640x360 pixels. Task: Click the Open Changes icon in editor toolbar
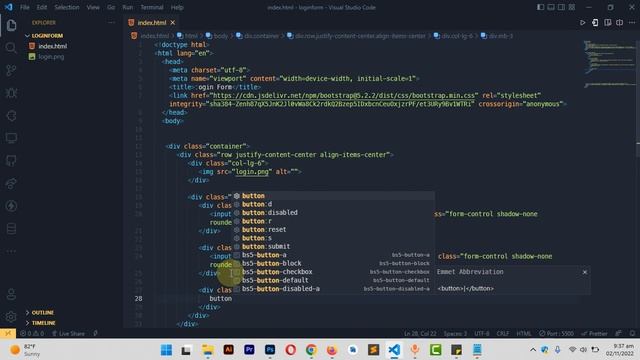595,23
